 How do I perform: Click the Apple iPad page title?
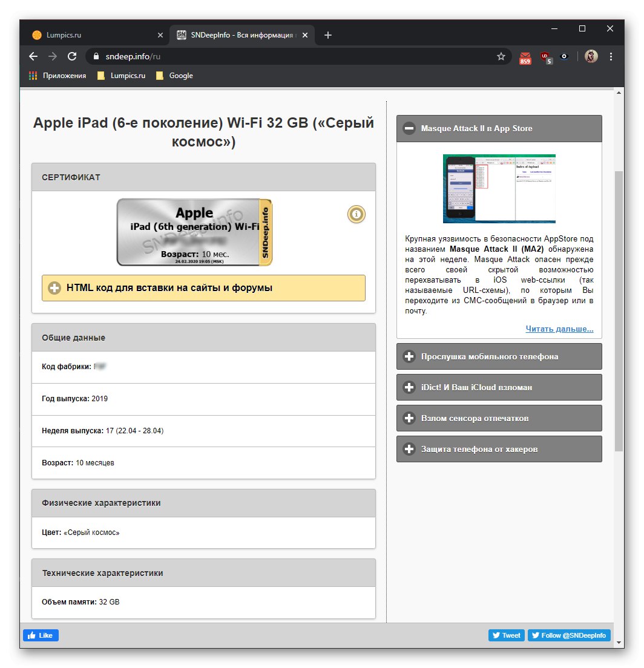click(x=203, y=132)
